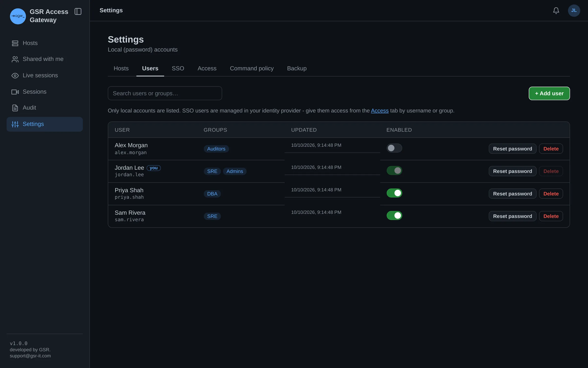Viewport: 588px width, 368px height.
Task: Go to the Backup tab
Action: tap(297, 68)
